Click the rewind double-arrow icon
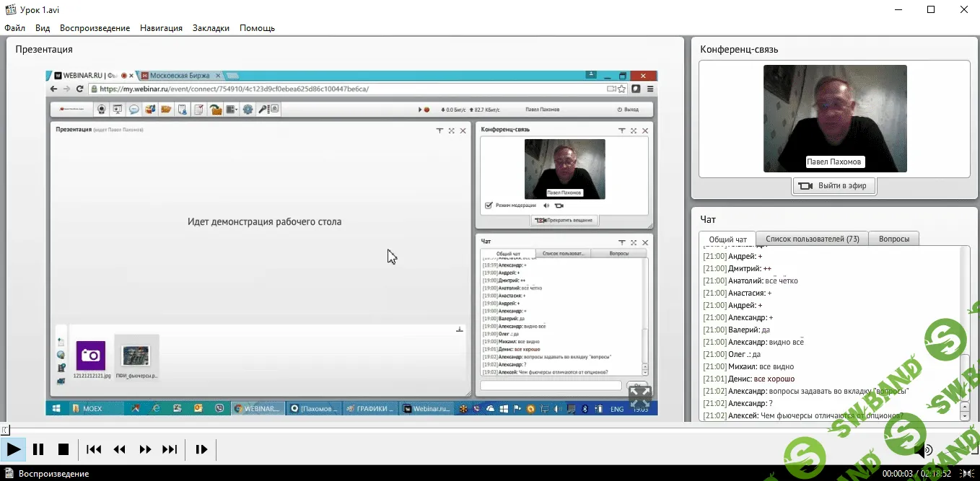980x481 pixels. coord(120,449)
